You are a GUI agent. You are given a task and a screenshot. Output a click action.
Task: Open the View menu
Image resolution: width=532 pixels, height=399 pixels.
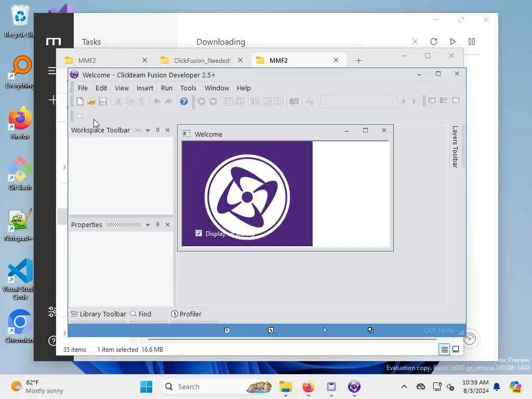[x=122, y=88]
